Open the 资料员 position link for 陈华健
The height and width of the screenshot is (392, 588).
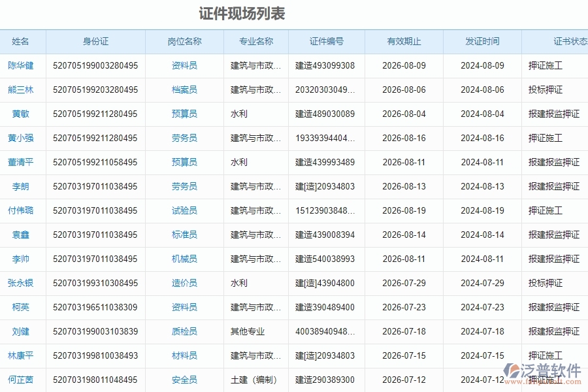coord(183,65)
